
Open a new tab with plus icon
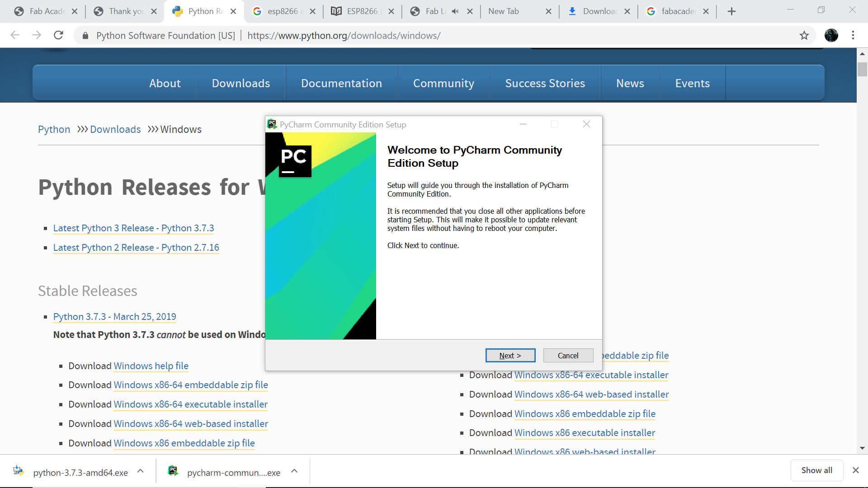coord(731,11)
